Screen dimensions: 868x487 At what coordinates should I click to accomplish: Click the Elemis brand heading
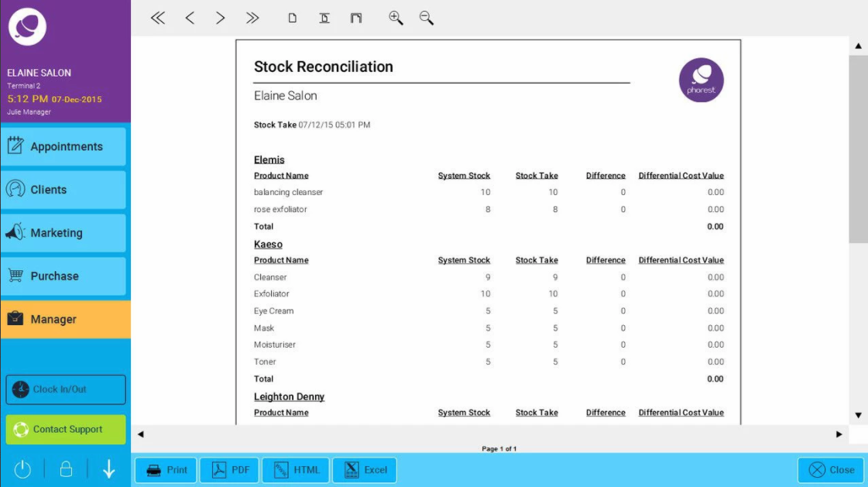(269, 160)
